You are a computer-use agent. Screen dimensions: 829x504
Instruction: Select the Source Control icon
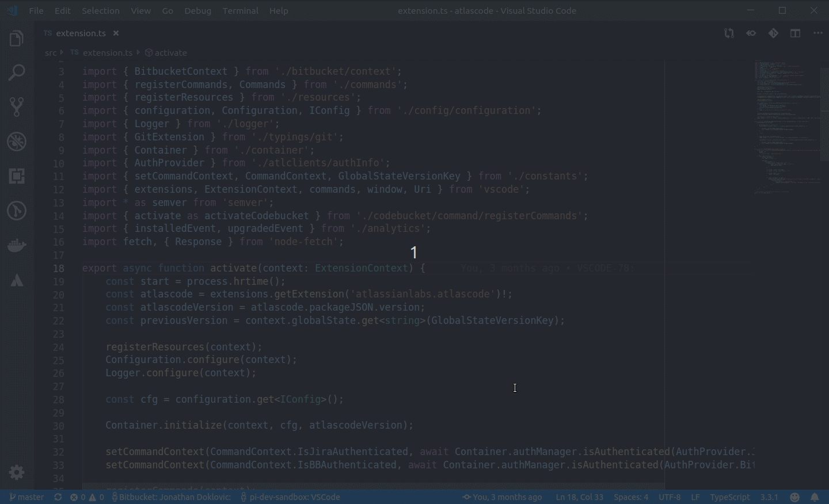click(16, 107)
